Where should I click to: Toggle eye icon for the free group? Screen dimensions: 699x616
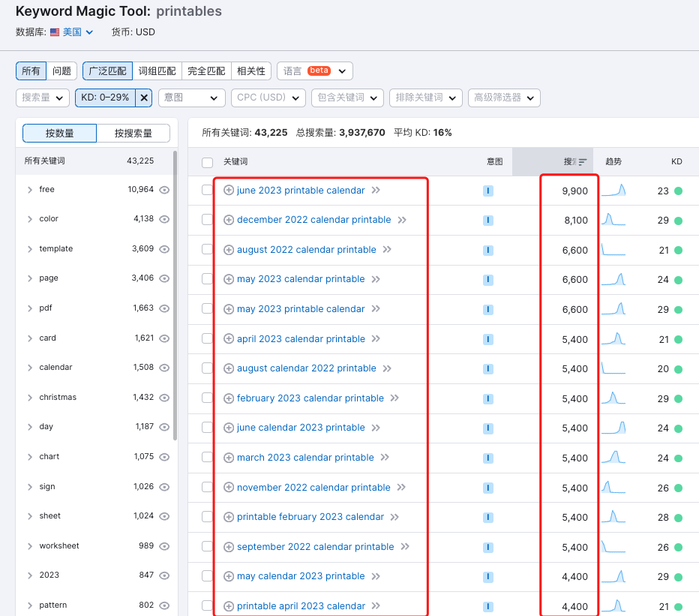tap(164, 190)
